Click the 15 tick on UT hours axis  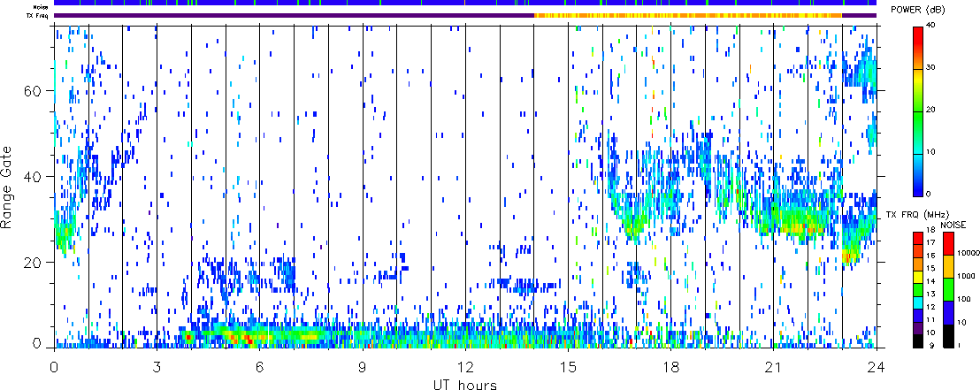568,366
